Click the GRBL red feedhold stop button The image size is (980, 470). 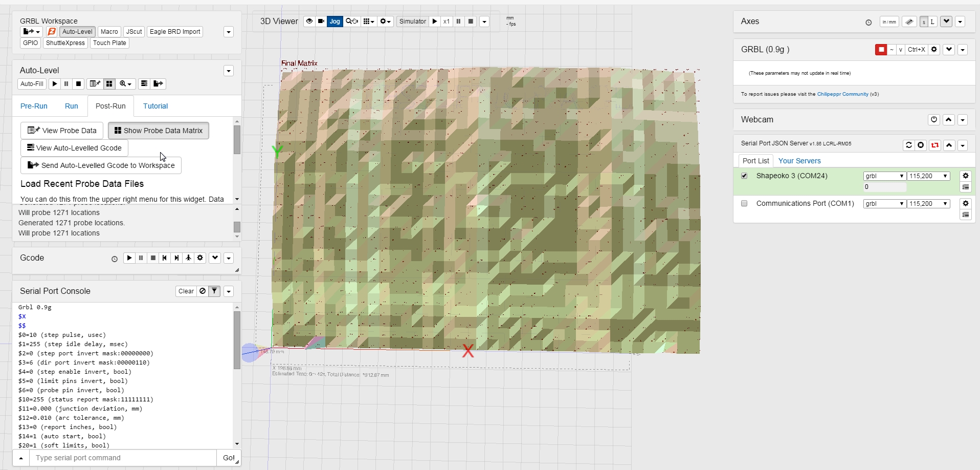pos(881,50)
